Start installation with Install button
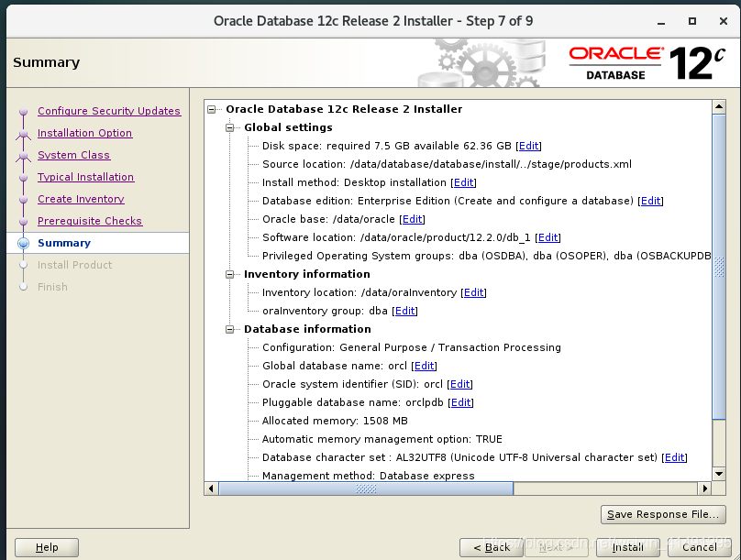Image resolution: width=741 pixels, height=560 pixels. [x=627, y=547]
